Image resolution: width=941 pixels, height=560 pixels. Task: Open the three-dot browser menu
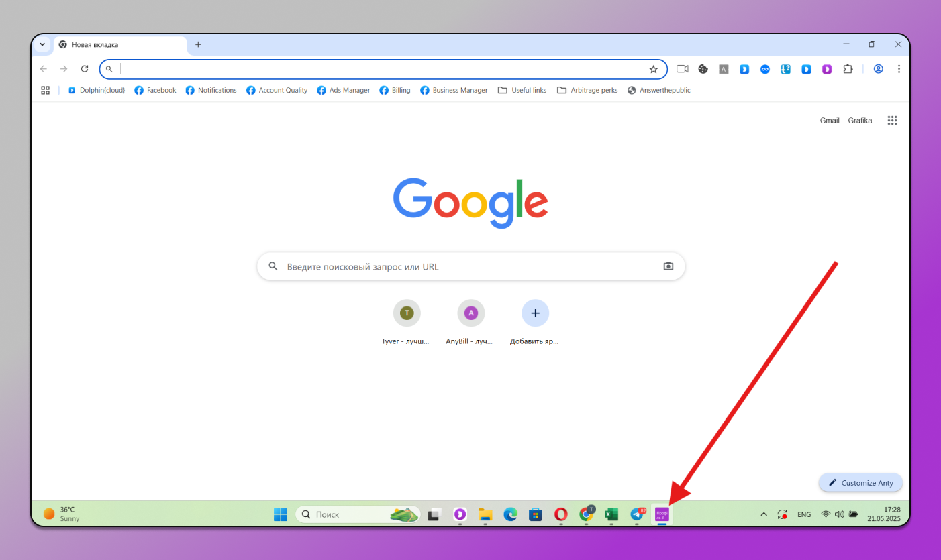pos(899,69)
